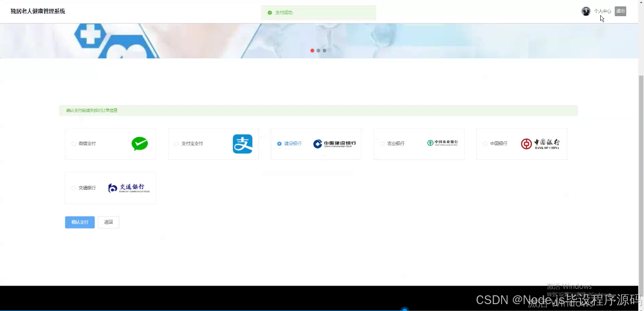644x311 pixels.
Task: Click the user avatar icon
Action: pyautogui.click(x=586, y=11)
